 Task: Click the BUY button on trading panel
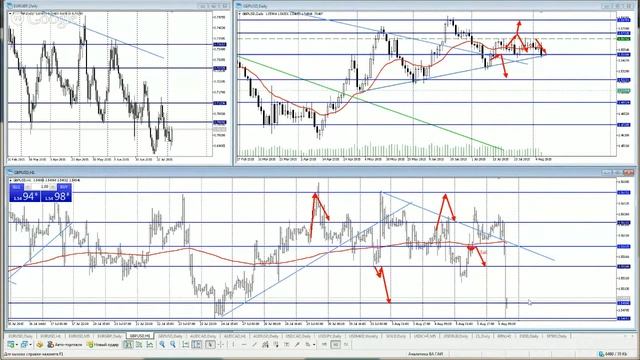pyautogui.click(x=64, y=187)
